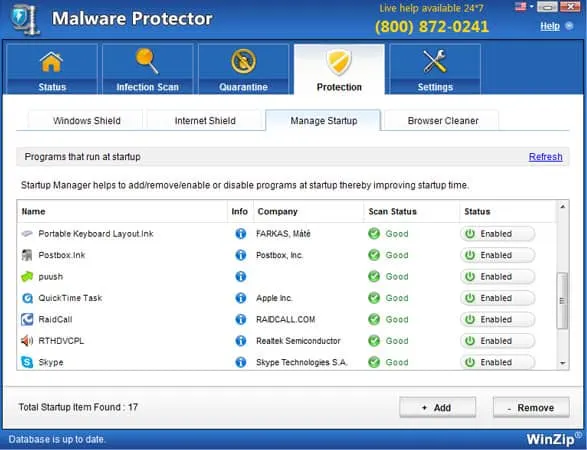Sort by the Name column header
This screenshot has width=587, height=450.
122,212
